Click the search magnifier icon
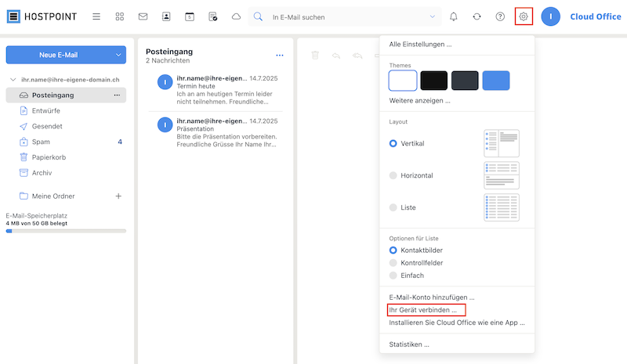 pos(259,16)
